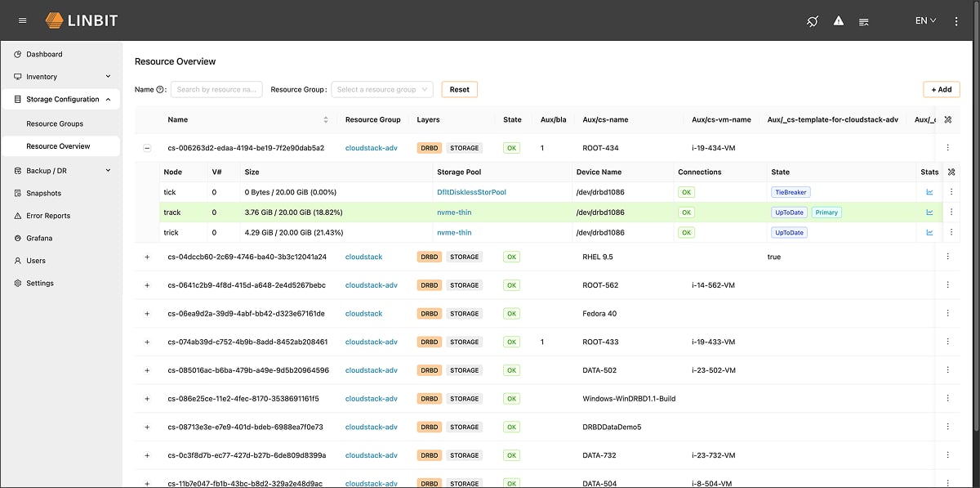Open the log list icon in top bar
980x488 pixels.
point(863,21)
